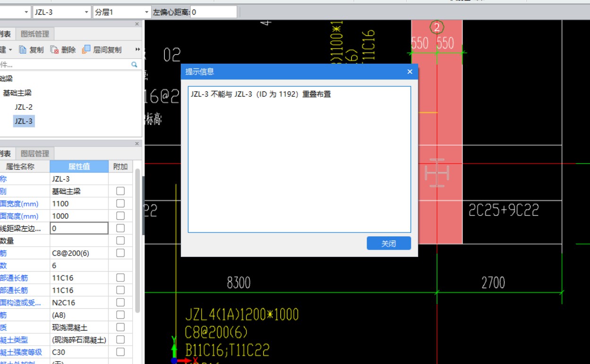This screenshot has height=364, width=590.
Task: Open the 分层1 layer dropdown
Action: point(146,12)
